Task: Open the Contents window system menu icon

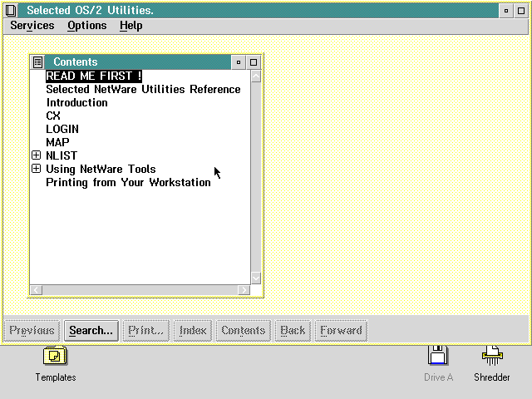Action: [37, 62]
